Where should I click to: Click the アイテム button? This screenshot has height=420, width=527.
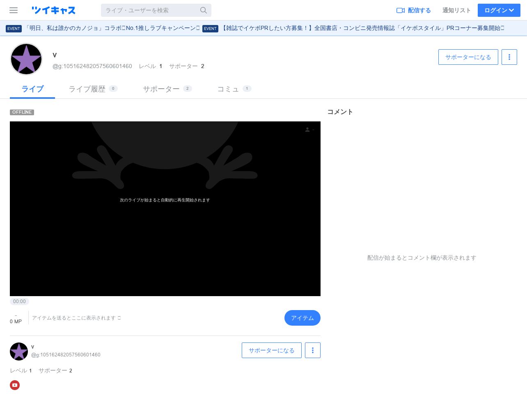tap(302, 318)
